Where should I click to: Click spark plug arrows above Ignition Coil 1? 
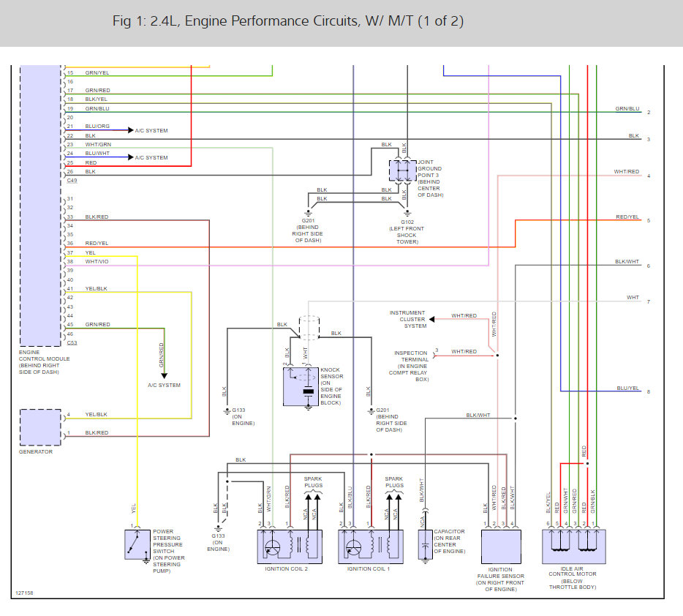point(393,497)
